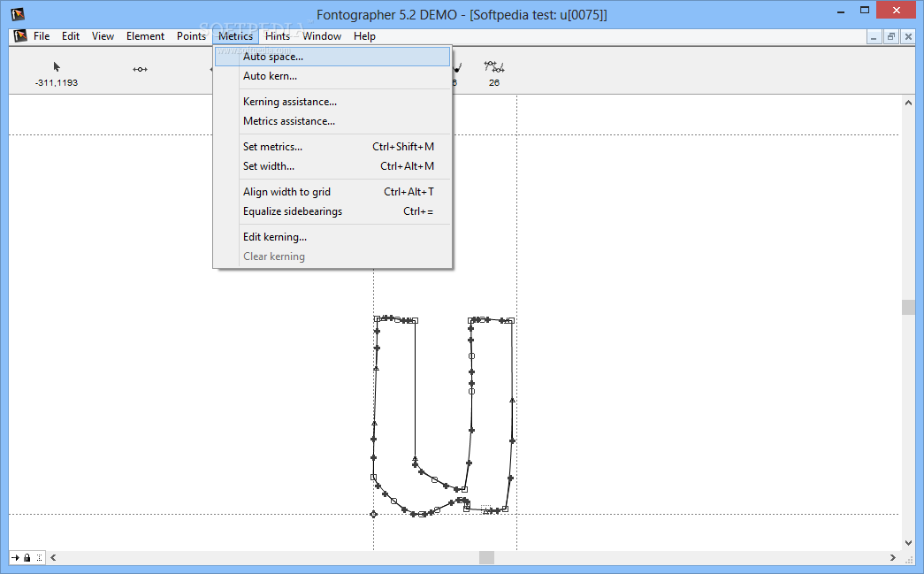The width and height of the screenshot is (924, 574).
Task: Select Set width... entry
Action: coord(332,166)
